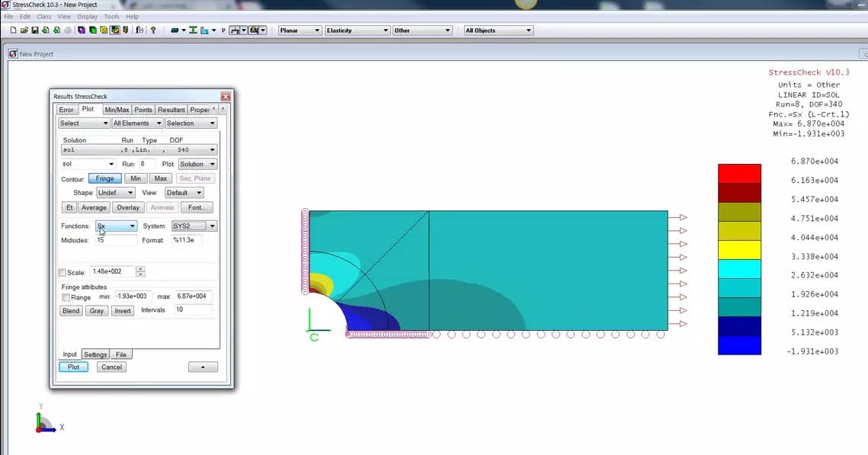Toggle the Blend fringe option
This screenshot has height=455, width=868.
pyautogui.click(x=71, y=310)
